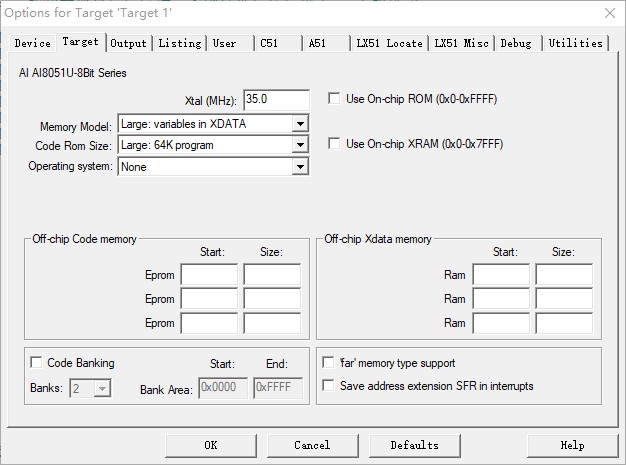626x465 pixels.
Task: Enable Use On-chip ROM checkbox
Action: pyautogui.click(x=336, y=99)
